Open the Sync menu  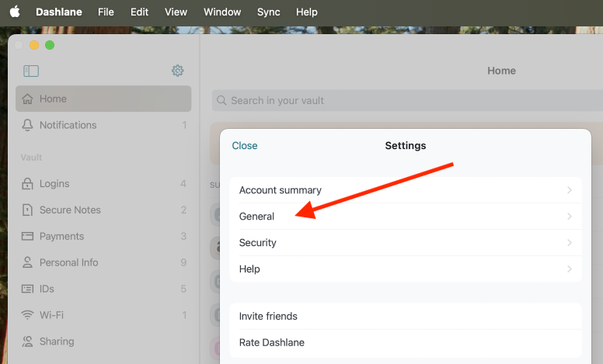pos(268,12)
